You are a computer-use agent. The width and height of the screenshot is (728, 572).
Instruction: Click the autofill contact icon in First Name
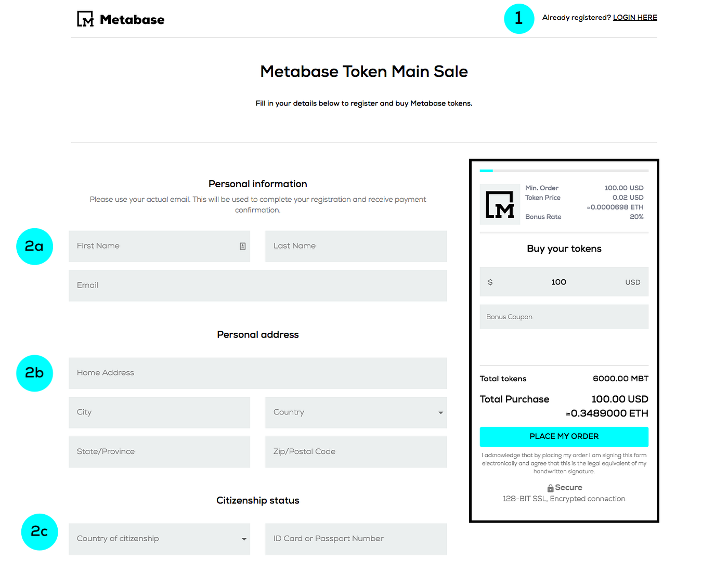pyautogui.click(x=242, y=246)
